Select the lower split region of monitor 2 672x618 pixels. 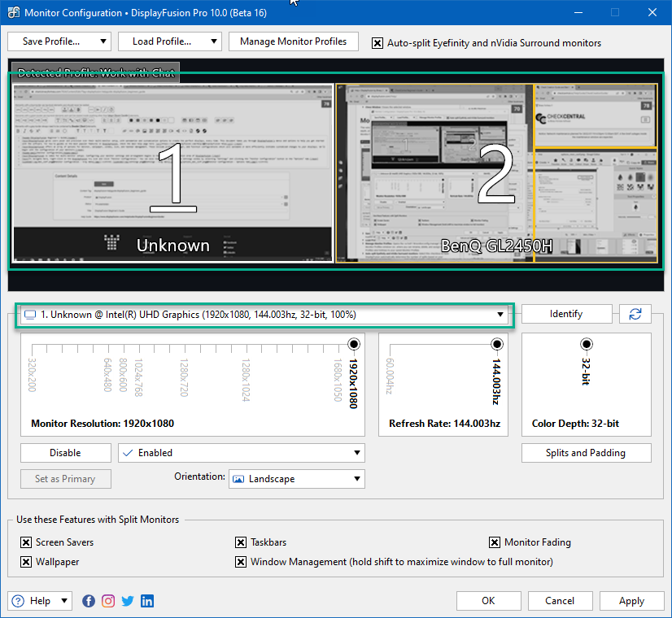pyautogui.click(x=596, y=206)
